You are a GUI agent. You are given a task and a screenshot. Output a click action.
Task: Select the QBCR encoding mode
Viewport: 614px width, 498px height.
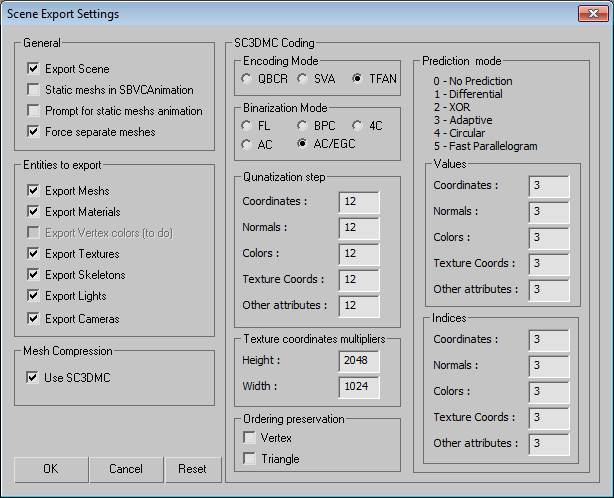point(246,79)
